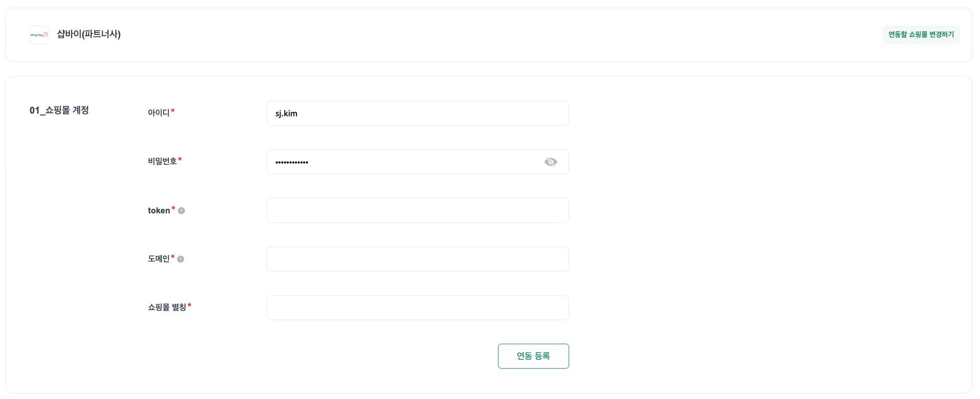
Task: Toggle password visibility eye icon
Action: tap(551, 162)
